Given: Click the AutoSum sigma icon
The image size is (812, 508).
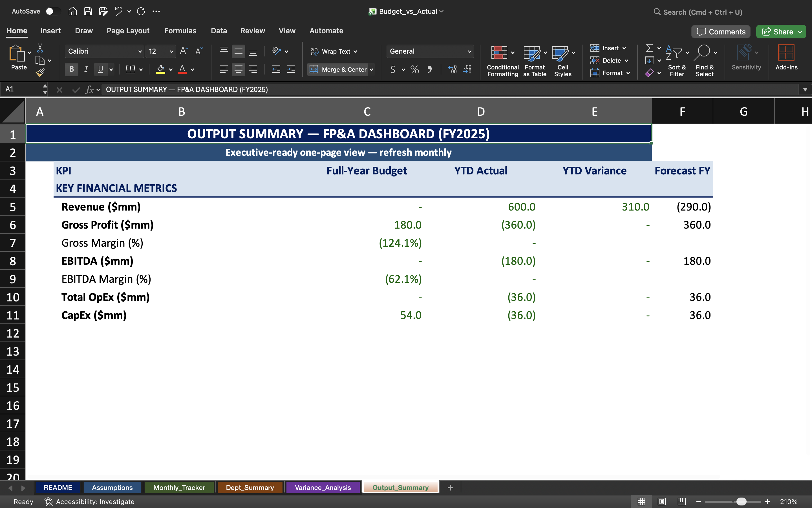Looking at the screenshot, I should coord(650,48).
